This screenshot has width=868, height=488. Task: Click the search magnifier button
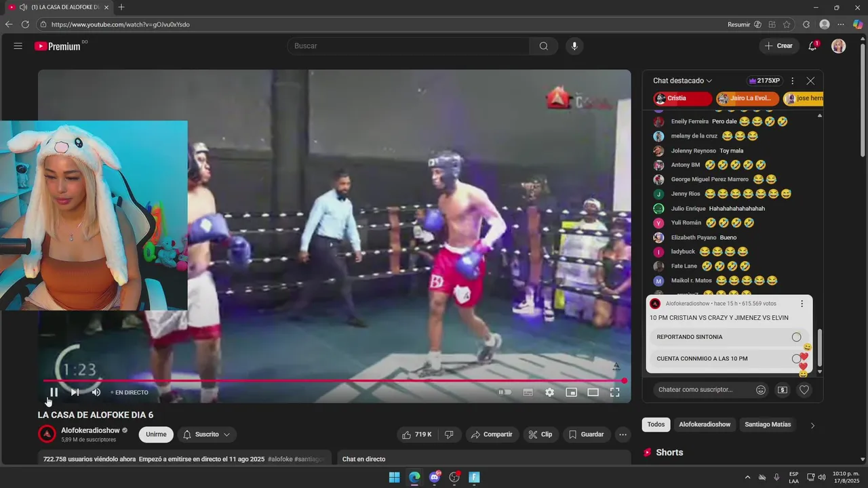point(544,46)
